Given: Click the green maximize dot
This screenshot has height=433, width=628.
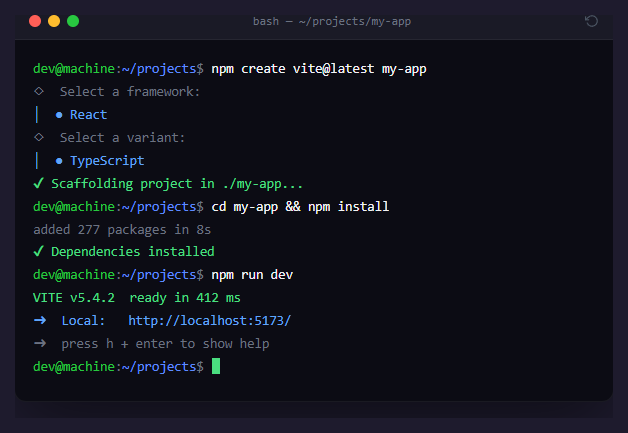Looking at the screenshot, I should point(73,21).
